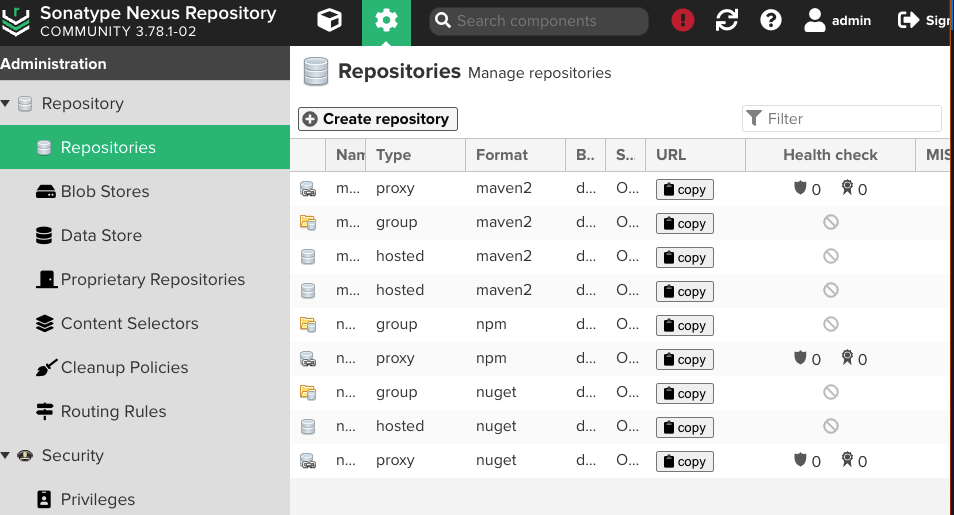Click the npm group repository folder icon
The height and width of the screenshot is (515, 954).
pos(308,324)
